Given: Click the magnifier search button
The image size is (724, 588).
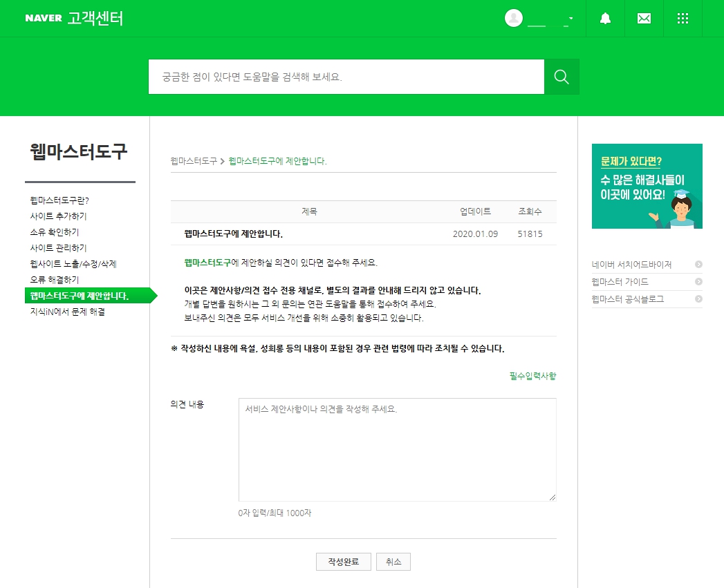Looking at the screenshot, I should coord(561,77).
